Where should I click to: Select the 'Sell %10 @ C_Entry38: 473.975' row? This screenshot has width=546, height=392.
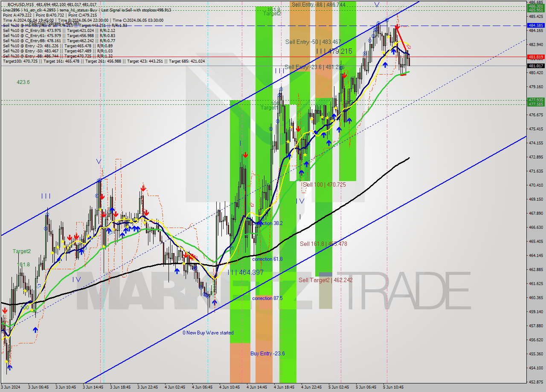[x=59, y=30]
